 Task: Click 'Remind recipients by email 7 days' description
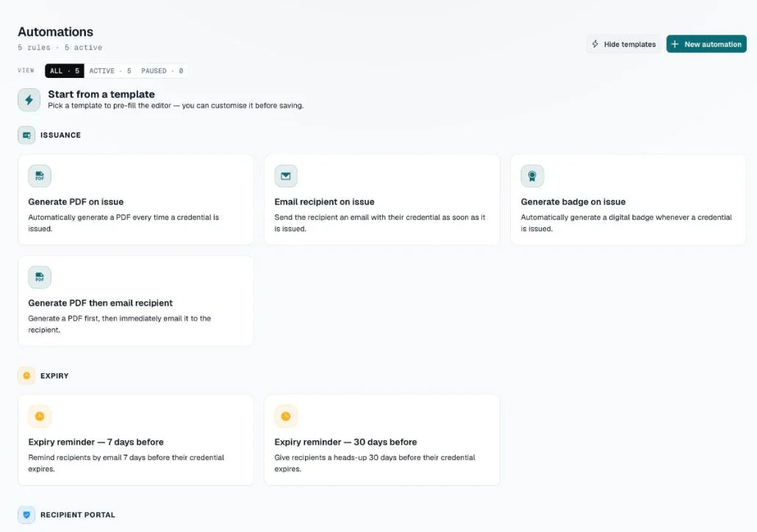[x=126, y=463]
